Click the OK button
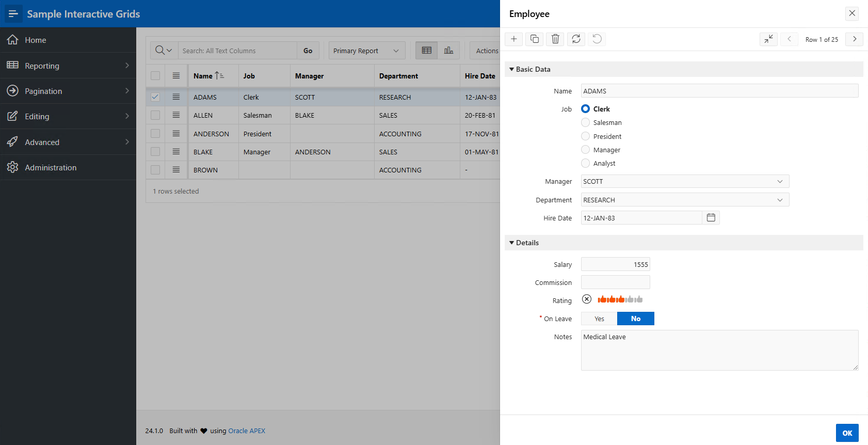The width and height of the screenshot is (868, 445). [x=847, y=433]
